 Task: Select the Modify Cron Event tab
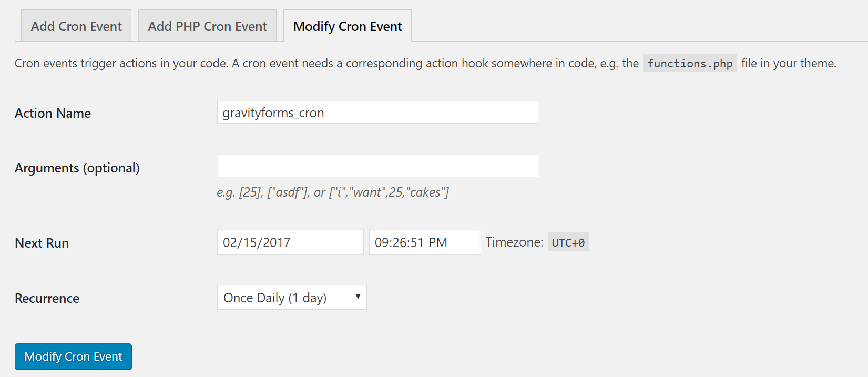(347, 26)
